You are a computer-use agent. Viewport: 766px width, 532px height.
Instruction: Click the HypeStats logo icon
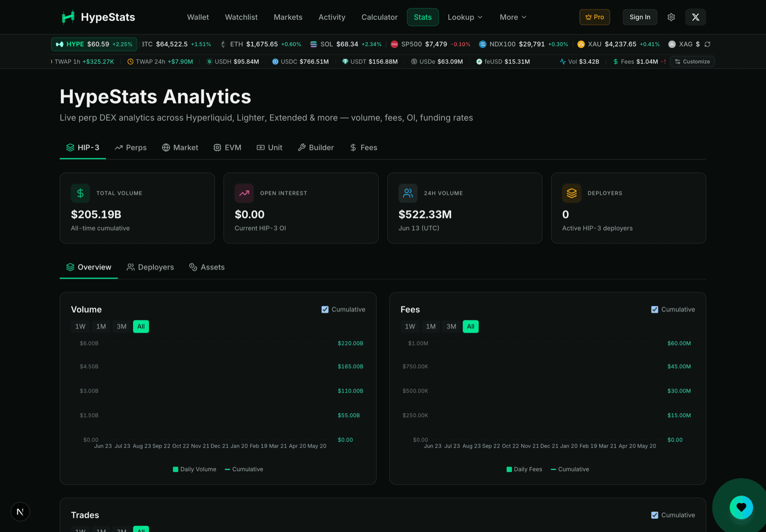[68, 17]
